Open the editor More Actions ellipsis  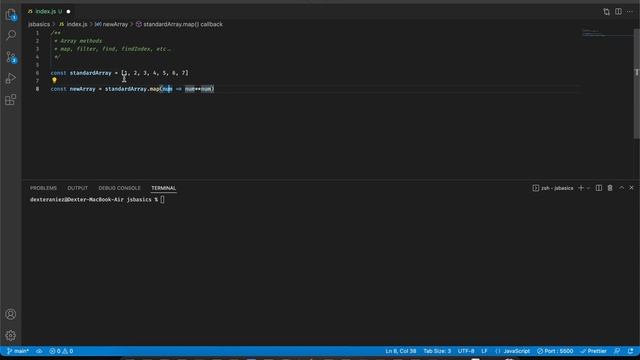[630, 11]
